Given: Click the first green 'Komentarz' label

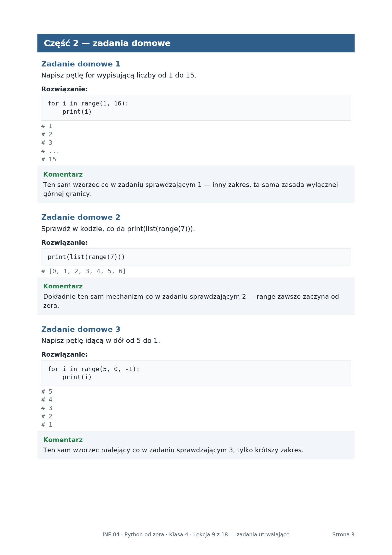Looking at the screenshot, I should pyautogui.click(x=63, y=175).
